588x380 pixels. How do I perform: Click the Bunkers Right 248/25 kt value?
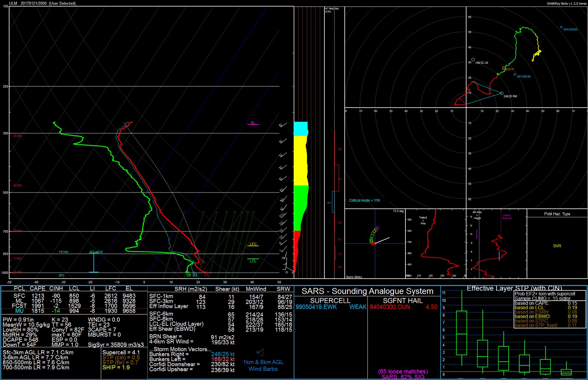click(223, 354)
